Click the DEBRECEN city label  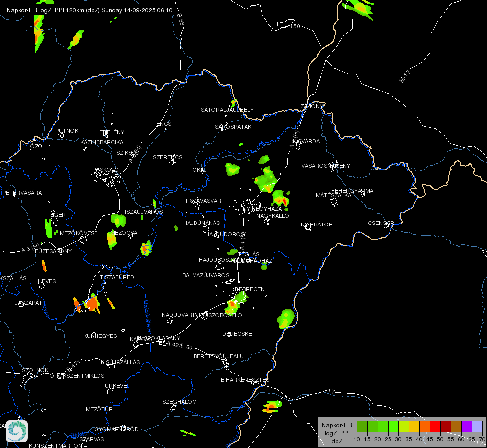click(x=250, y=289)
